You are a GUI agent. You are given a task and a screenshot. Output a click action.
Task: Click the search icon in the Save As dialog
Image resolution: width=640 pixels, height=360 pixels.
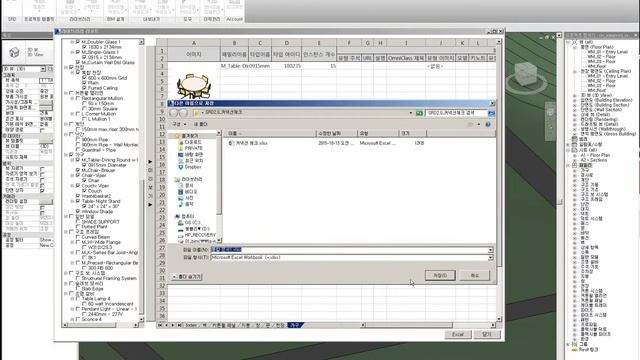coord(491,113)
